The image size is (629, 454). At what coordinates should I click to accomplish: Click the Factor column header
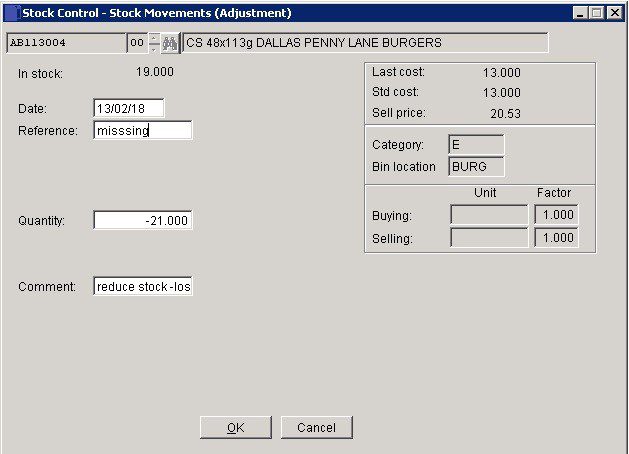[x=554, y=193]
